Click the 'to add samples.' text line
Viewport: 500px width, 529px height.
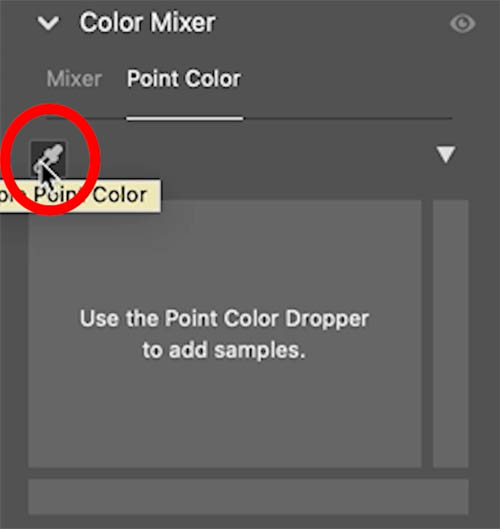tap(224, 350)
